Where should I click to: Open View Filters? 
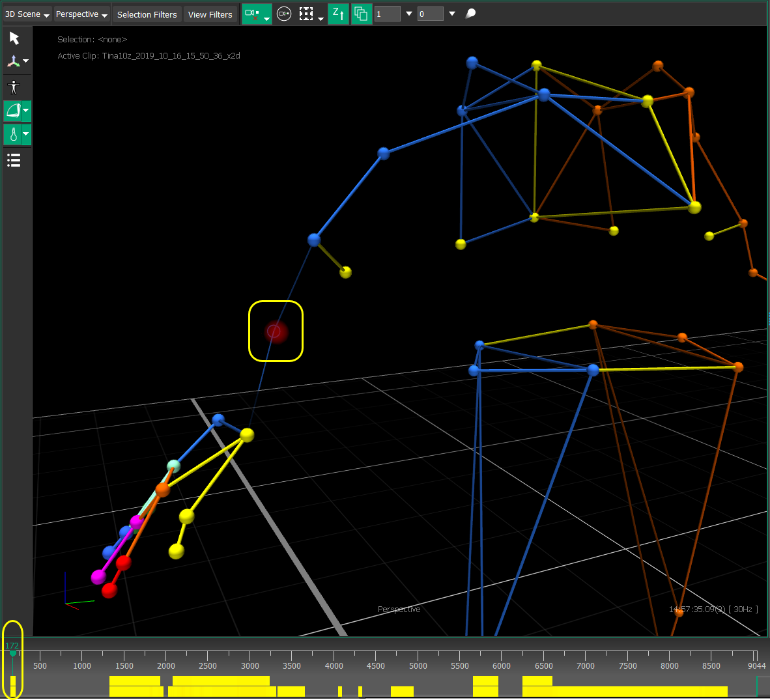[x=210, y=14]
